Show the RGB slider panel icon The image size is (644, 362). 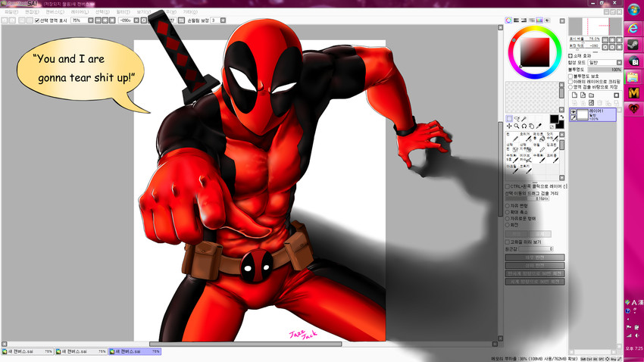coord(517,20)
